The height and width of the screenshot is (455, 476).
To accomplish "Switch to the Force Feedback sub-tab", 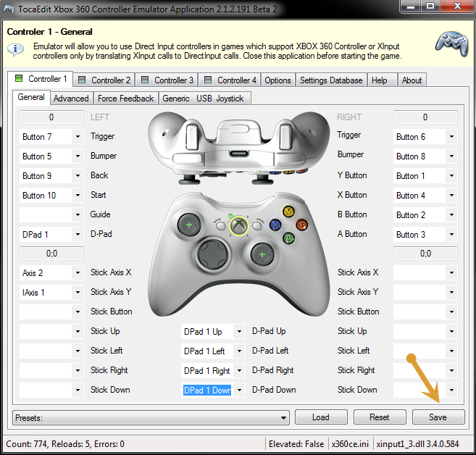I will [126, 99].
